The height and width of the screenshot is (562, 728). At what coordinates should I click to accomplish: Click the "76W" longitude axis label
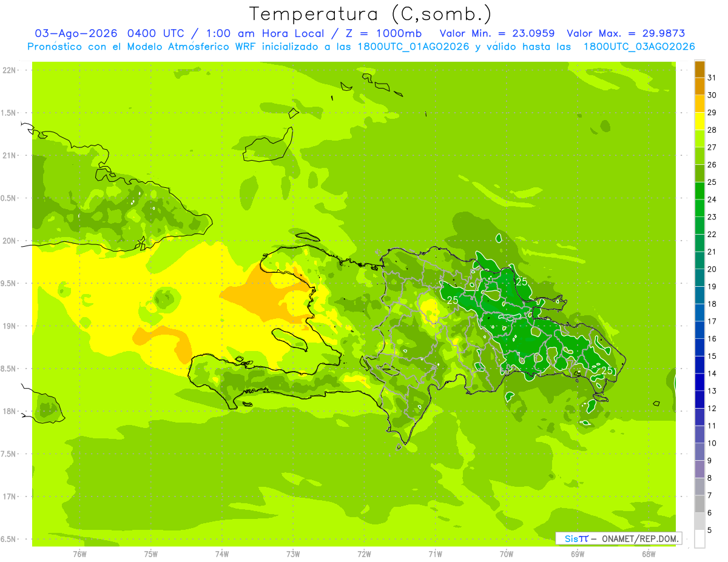point(79,554)
